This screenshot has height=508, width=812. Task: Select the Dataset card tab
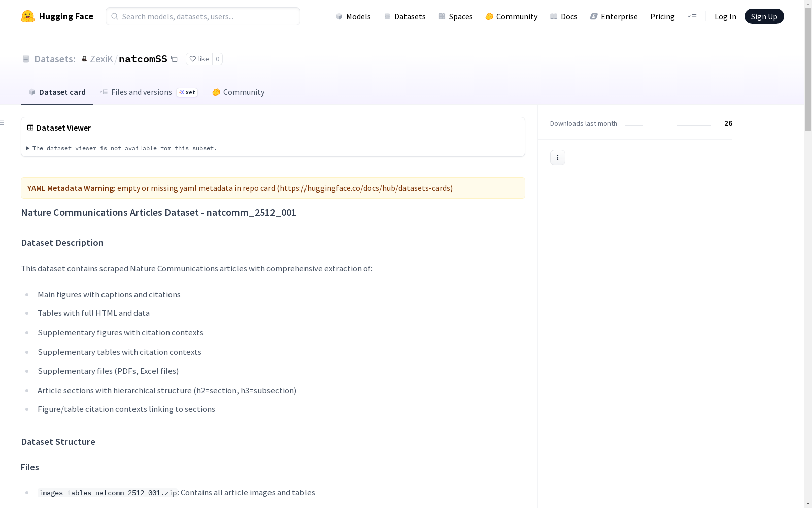tap(57, 92)
